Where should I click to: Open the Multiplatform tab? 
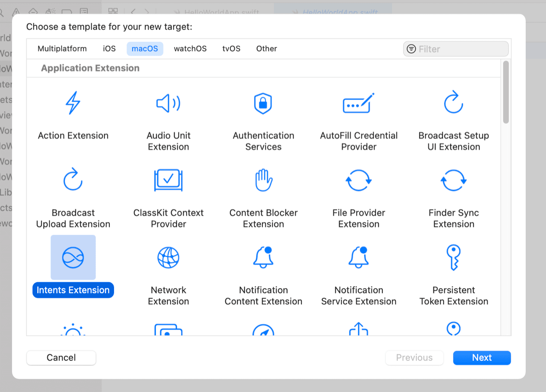click(x=62, y=49)
